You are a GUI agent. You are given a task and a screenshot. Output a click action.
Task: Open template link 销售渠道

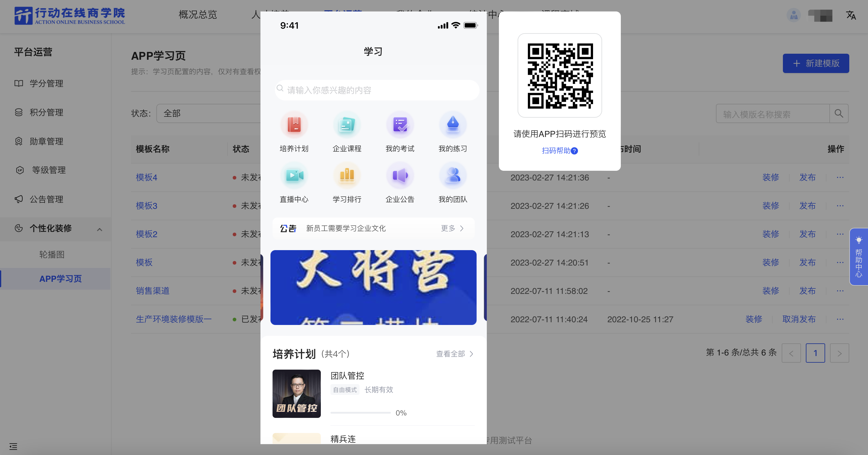(x=153, y=291)
